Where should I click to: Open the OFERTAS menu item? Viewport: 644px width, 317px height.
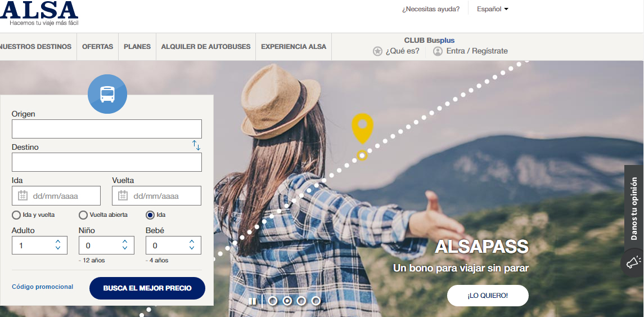pyautogui.click(x=97, y=47)
